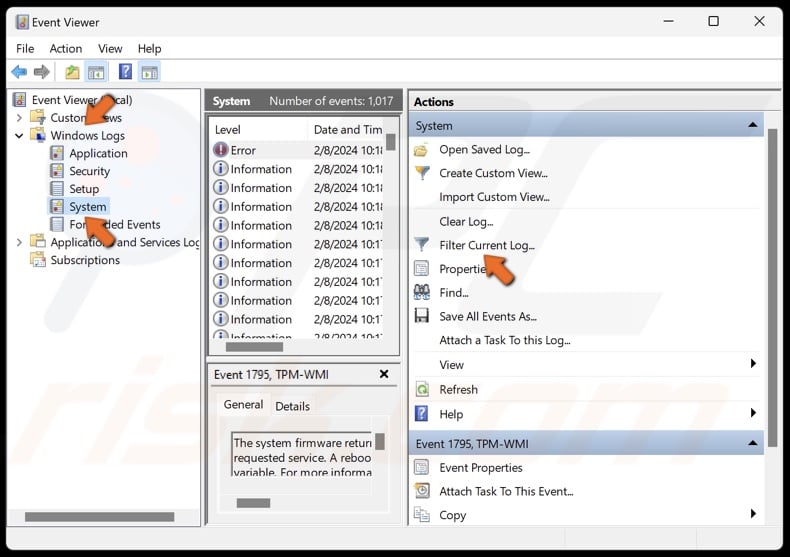Image resolution: width=790 pixels, height=557 pixels.
Task: Click the blue Help question mark toolbar icon
Action: 125,72
